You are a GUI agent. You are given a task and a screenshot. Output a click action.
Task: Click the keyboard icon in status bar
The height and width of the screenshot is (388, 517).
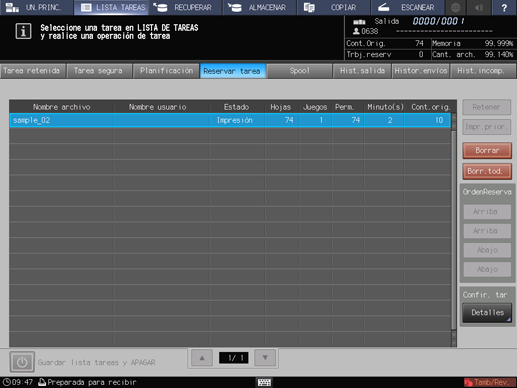[x=264, y=382]
